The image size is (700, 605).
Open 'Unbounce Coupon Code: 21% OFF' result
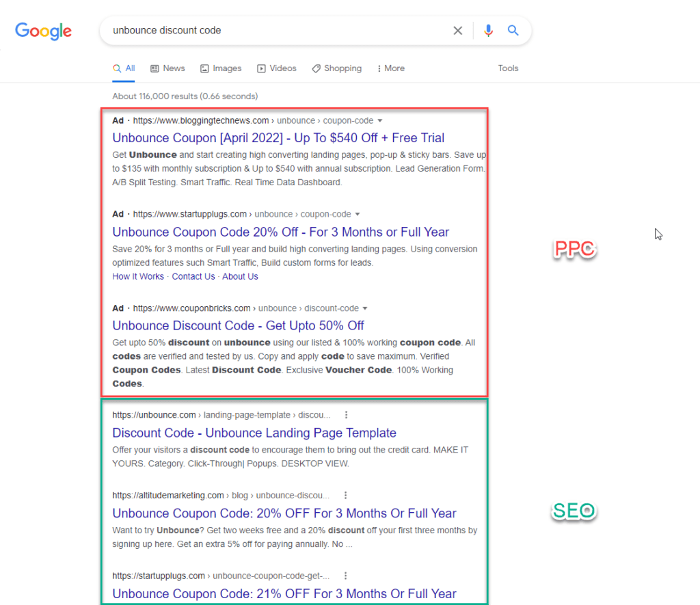284,594
